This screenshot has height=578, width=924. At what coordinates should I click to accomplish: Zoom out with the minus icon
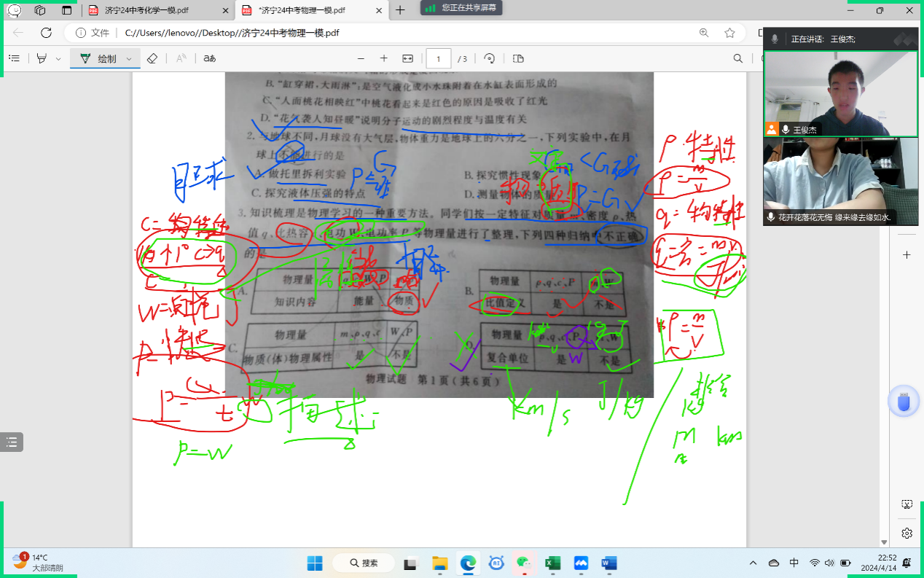(361, 58)
